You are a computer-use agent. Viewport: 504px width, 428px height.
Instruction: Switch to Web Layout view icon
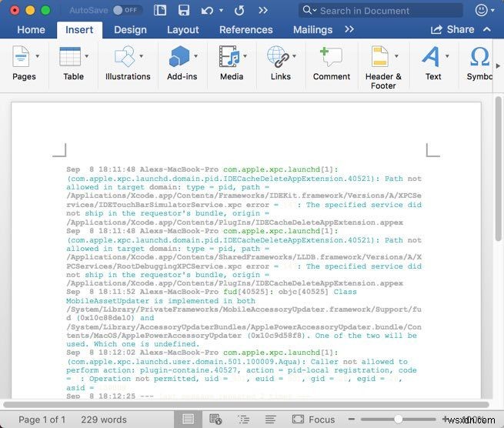[215, 419]
